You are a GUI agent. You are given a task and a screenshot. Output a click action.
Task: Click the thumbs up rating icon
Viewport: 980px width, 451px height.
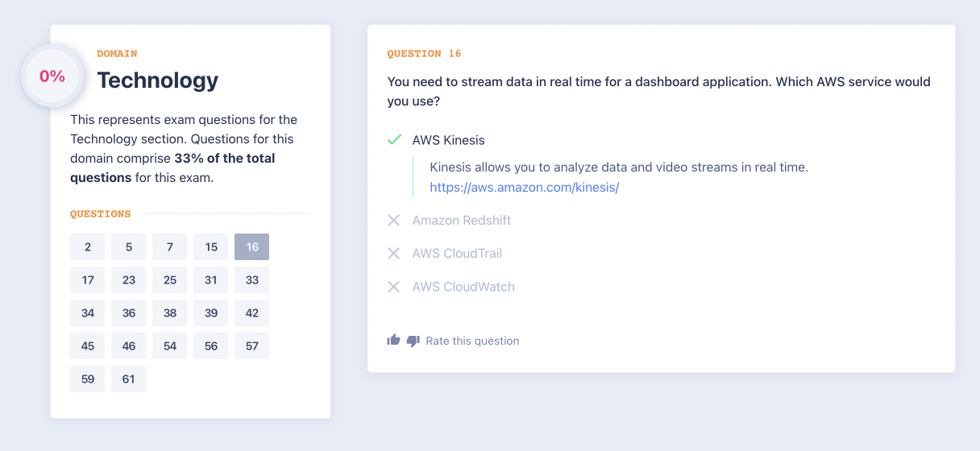click(x=393, y=341)
